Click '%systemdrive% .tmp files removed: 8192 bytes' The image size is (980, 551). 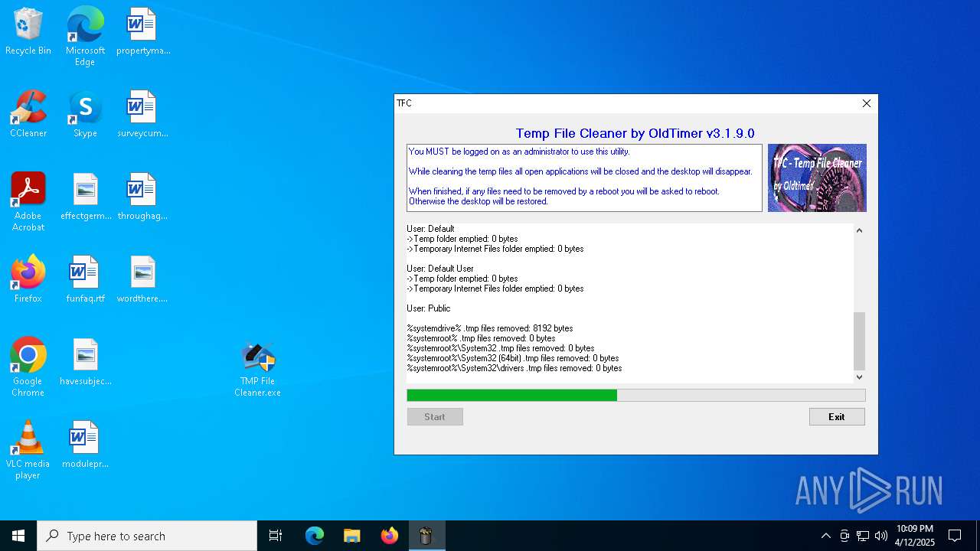coord(490,328)
